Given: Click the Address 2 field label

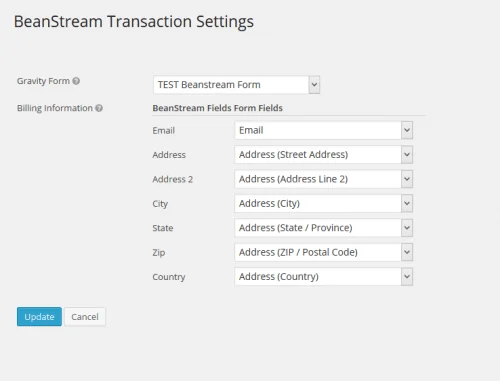Looking at the screenshot, I should point(173,179).
